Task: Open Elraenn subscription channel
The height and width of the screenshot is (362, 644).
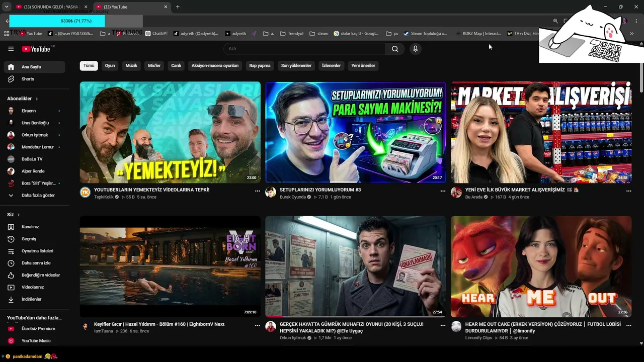Action: pyautogui.click(x=34, y=111)
